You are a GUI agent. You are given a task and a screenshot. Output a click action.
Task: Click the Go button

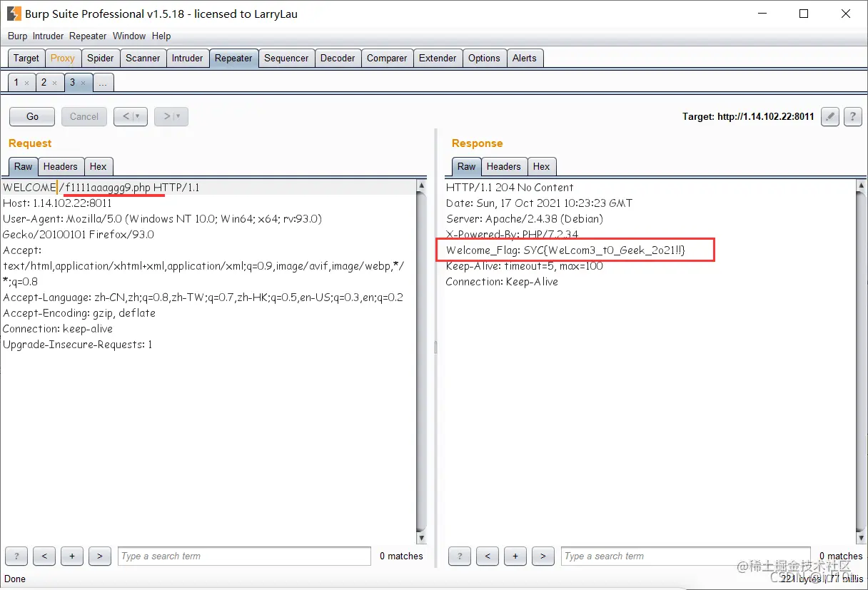32,116
